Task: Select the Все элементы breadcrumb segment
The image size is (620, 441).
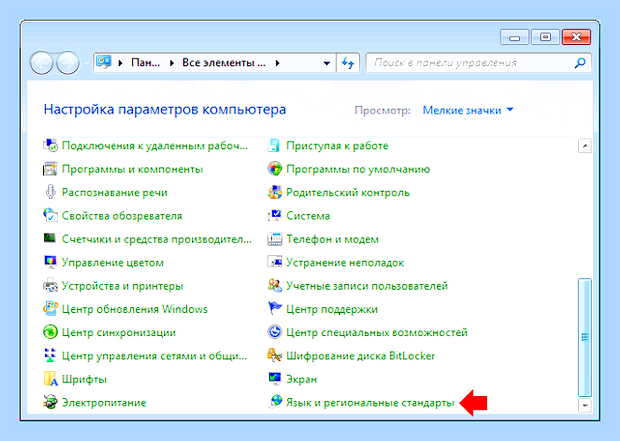Action: [223, 63]
